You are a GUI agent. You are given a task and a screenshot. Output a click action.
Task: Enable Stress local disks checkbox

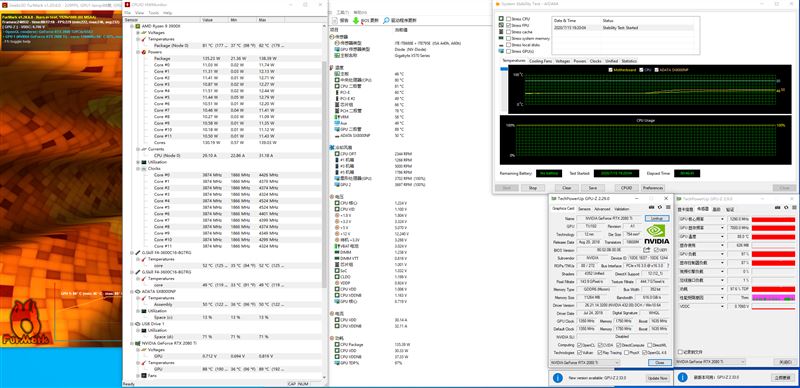[x=509, y=45]
